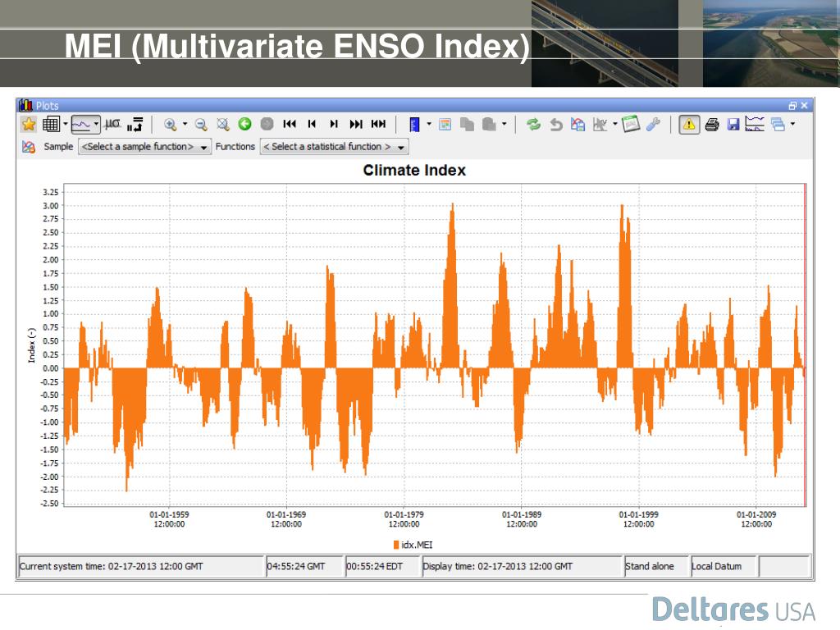Click the Stand alone status field

coord(656,566)
